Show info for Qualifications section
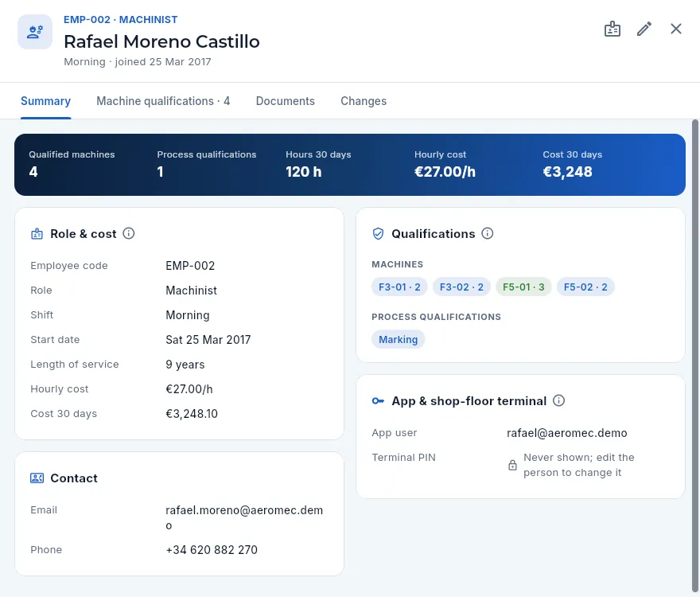The image size is (700, 597). (488, 233)
